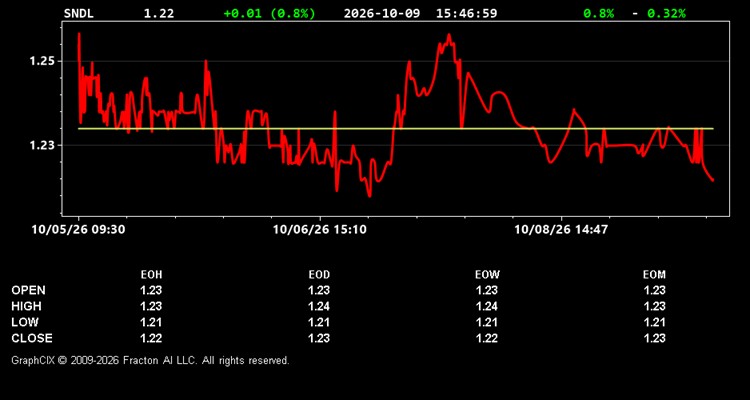Choose the EOM LOW value 1.21

pos(654,322)
